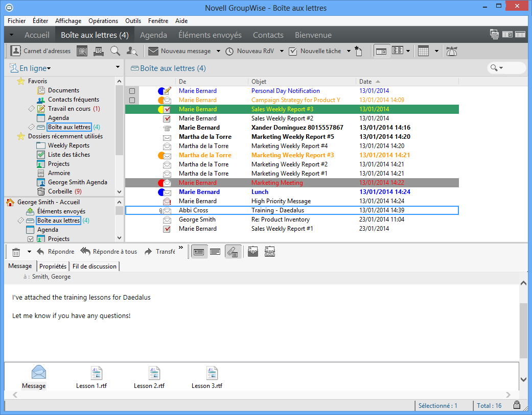Click the calendar 15 printer icon in toolbar
The height and width of the screenshot is (415, 532).
coord(99,51)
